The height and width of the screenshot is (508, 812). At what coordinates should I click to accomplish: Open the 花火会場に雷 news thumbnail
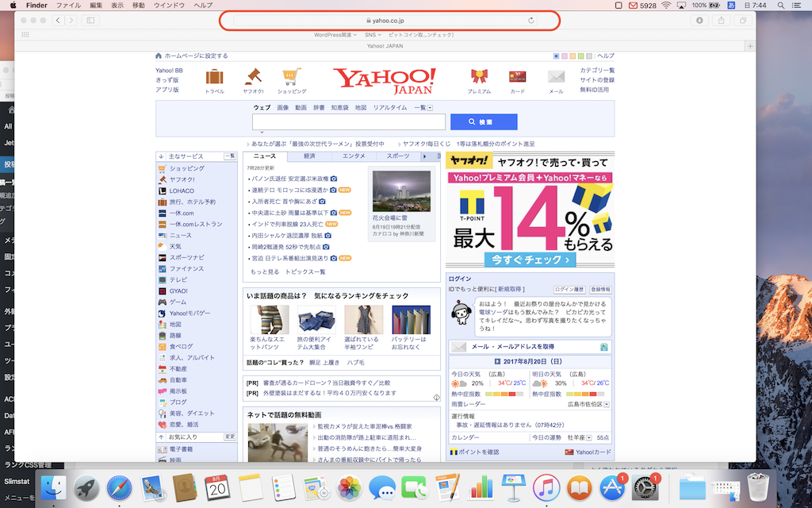401,191
